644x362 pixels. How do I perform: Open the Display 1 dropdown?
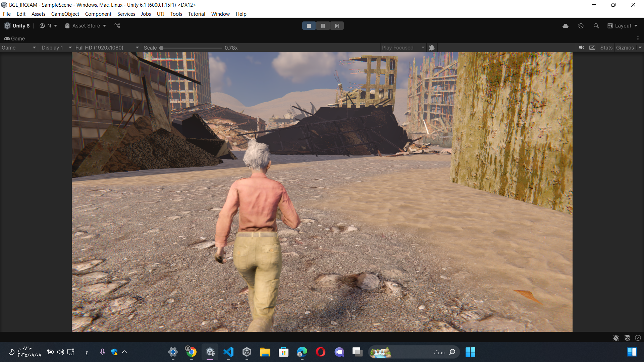[x=56, y=48]
